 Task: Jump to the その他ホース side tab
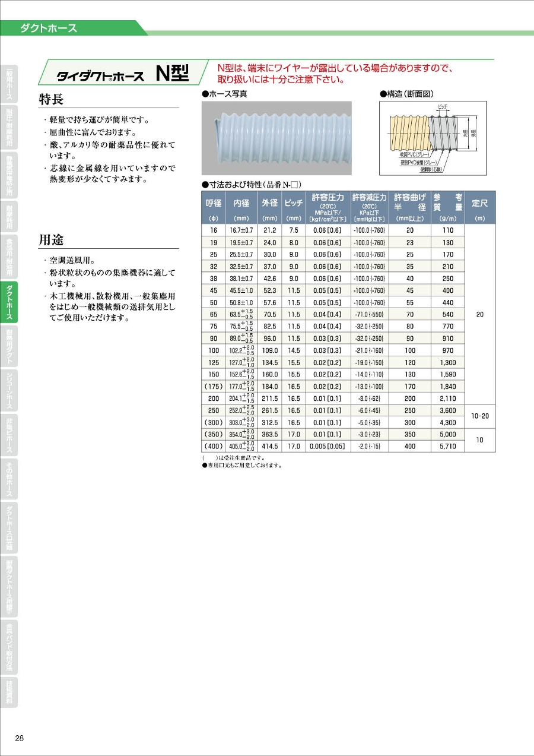[x=9, y=479]
